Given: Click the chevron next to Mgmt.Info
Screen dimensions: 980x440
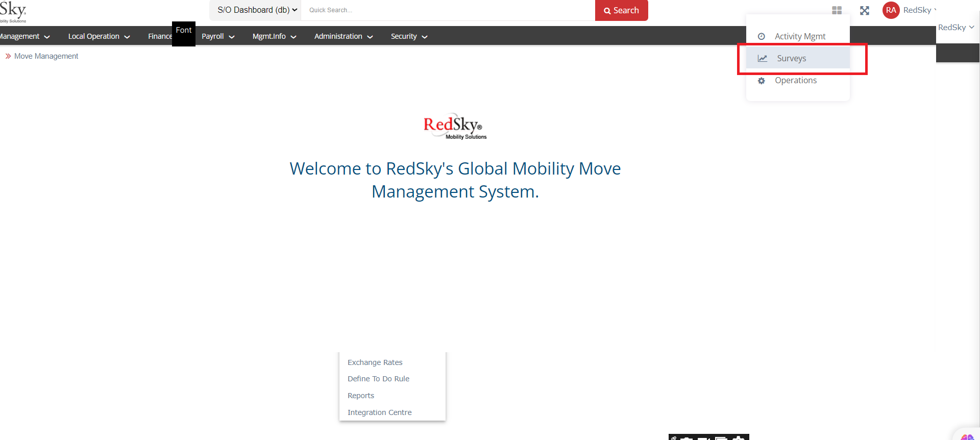Looking at the screenshot, I should pyautogui.click(x=293, y=37).
